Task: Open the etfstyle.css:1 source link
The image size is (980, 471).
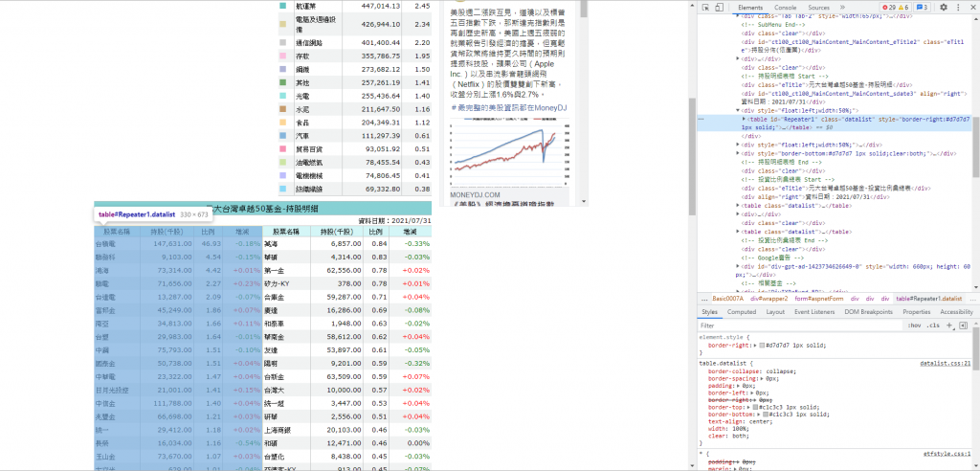Action: pyautogui.click(x=947, y=454)
